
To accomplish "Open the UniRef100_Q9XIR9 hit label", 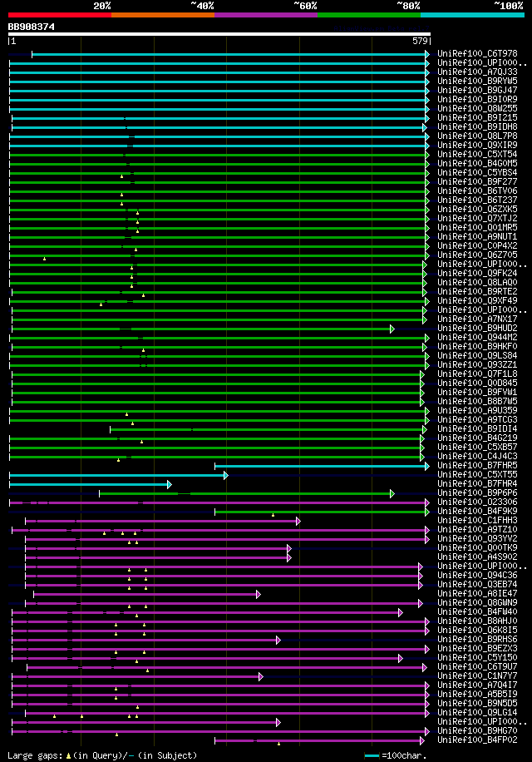I will pos(477,145).
